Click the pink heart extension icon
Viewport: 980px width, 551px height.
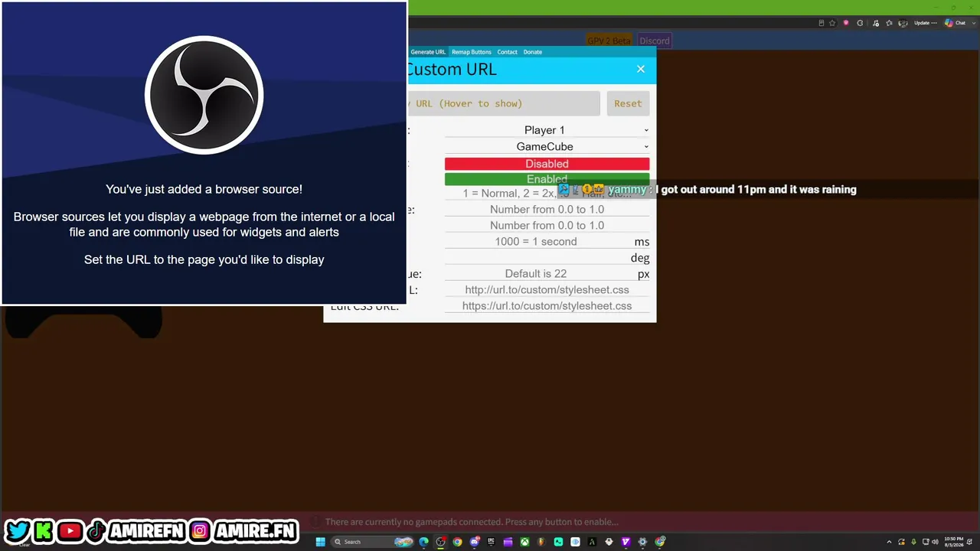[x=846, y=23]
